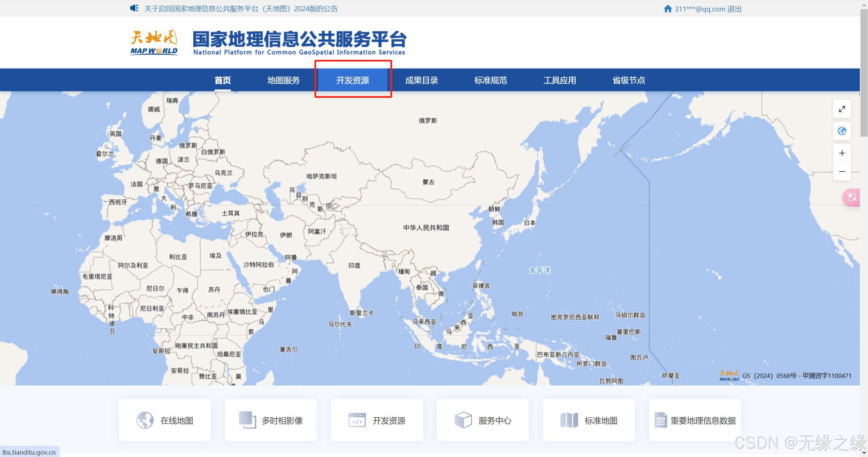Click the 2024版公告 announcement link
This screenshot has height=457, width=868.
(x=241, y=9)
